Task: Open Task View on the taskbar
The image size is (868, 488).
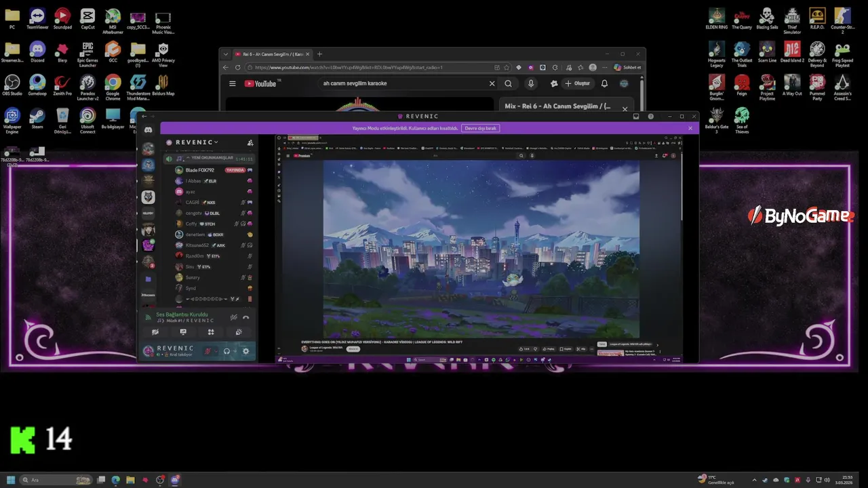Action: [101, 480]
